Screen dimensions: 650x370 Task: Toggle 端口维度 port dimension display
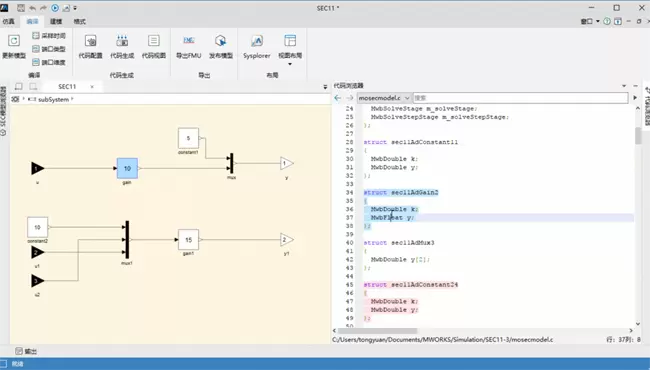(x=49, y=62)
